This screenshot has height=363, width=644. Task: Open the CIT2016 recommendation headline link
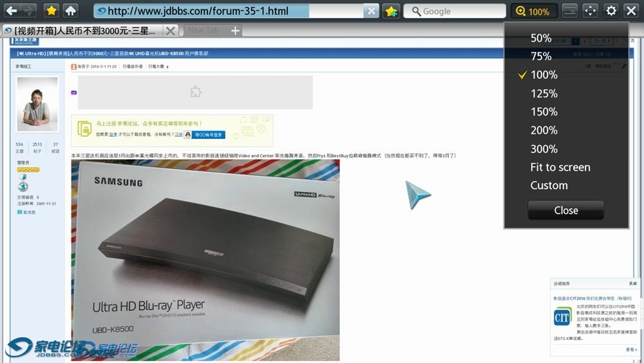coord(592,299)
